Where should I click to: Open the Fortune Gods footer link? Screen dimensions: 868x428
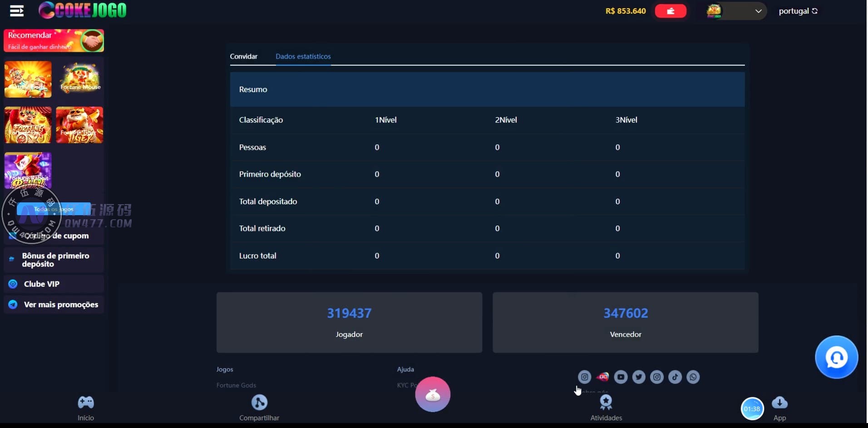(236, 385)
